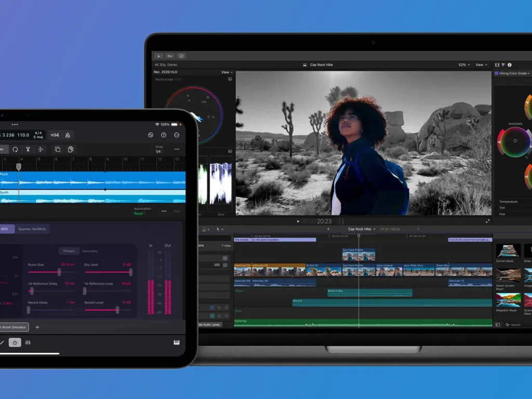The image size is (532, 399).
Task: Toggle the Hiking Color Grade checkbox
Action: 496,73
